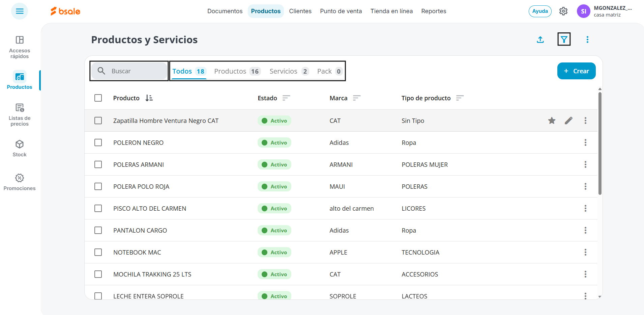Open NOTEBOOK MAC product name

(x=137, y=252)
